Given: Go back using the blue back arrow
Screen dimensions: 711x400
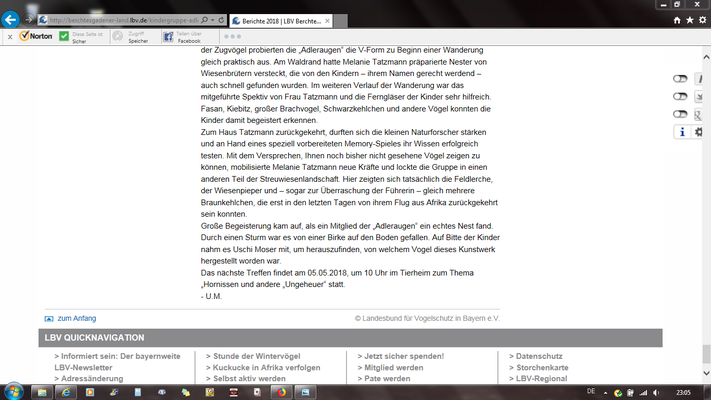Looking at the screenshot, I should click(x=10, y=20).
